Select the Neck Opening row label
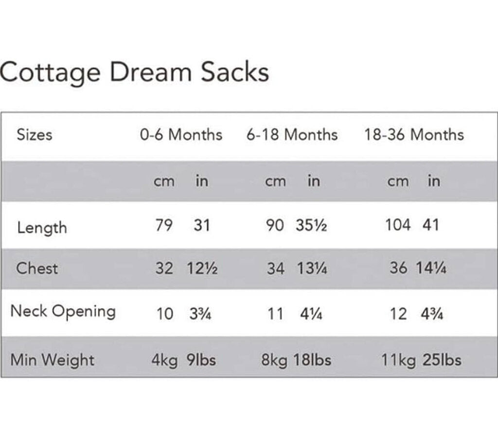 [63, 311]
